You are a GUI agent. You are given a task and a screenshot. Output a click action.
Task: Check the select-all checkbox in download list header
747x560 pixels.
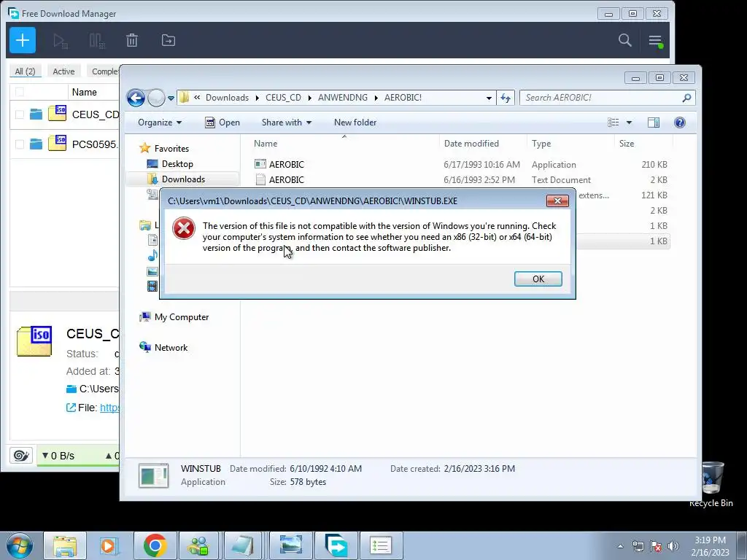[x=20, y=92]
